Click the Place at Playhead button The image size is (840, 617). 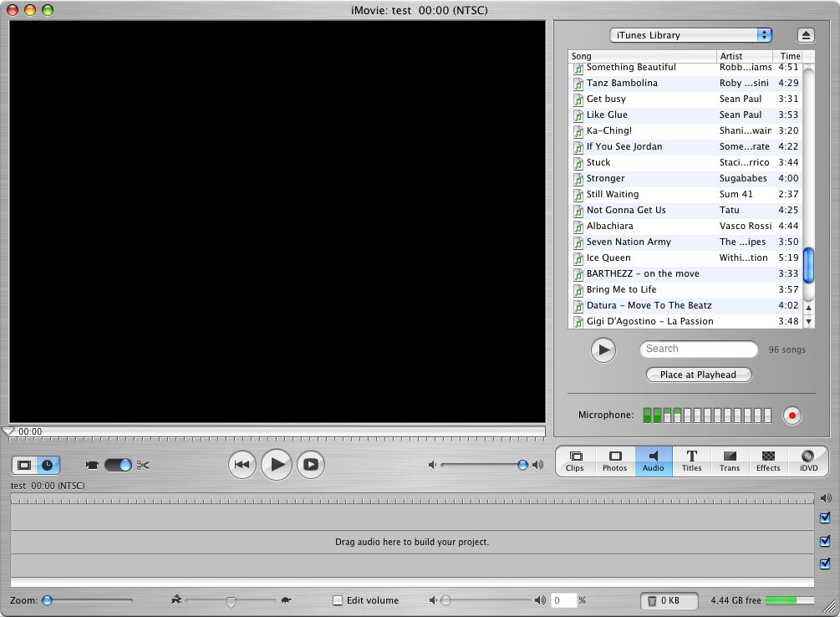point(699,375)
